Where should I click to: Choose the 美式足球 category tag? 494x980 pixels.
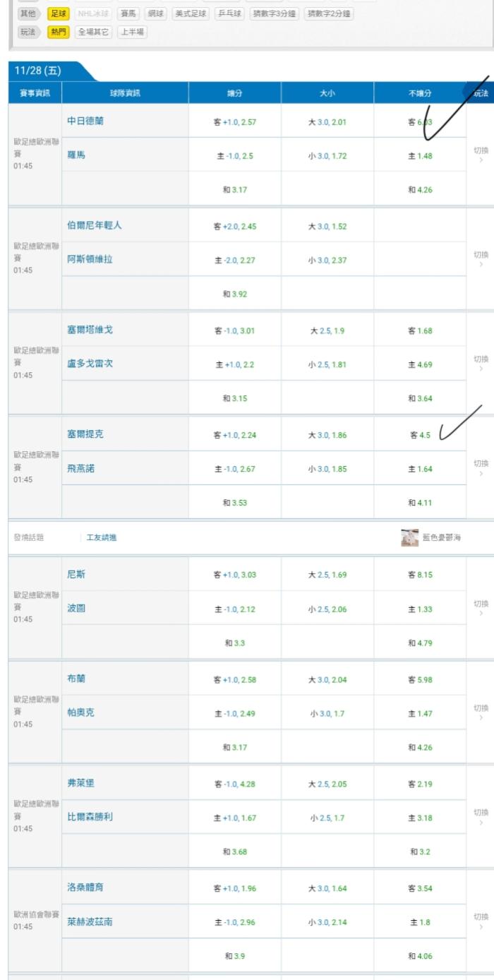tap(191, 13)
